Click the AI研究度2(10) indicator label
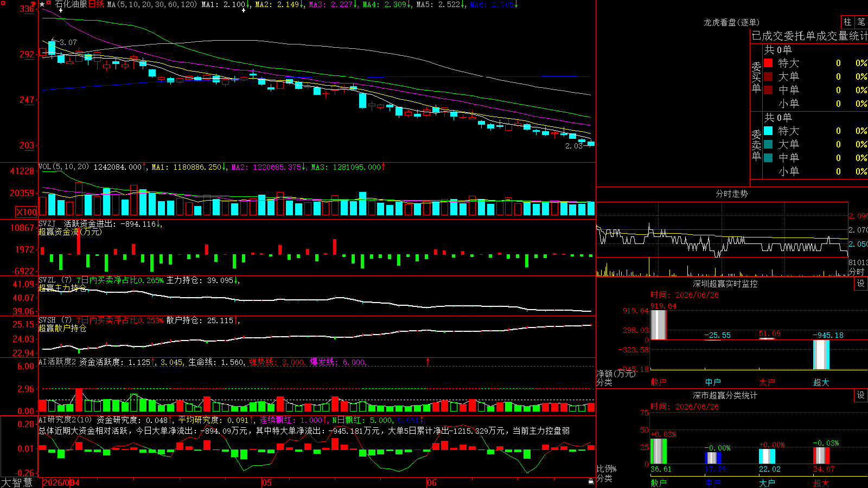Image resolution: width=868 pixels, height=488 pixels. click(x=66, y=420)
